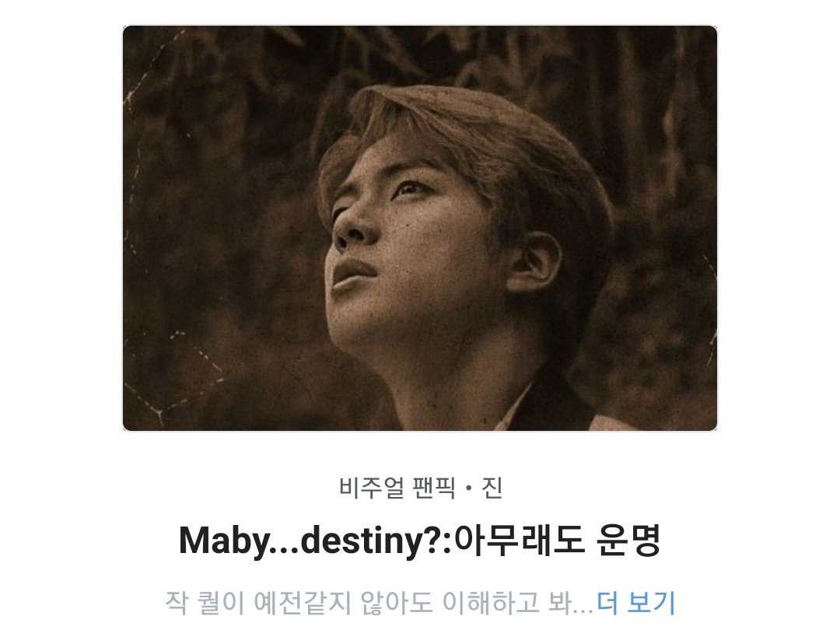Screen dimensions: 840x630
Task: Click '이해하고' in the gray description
Action: 490,602
